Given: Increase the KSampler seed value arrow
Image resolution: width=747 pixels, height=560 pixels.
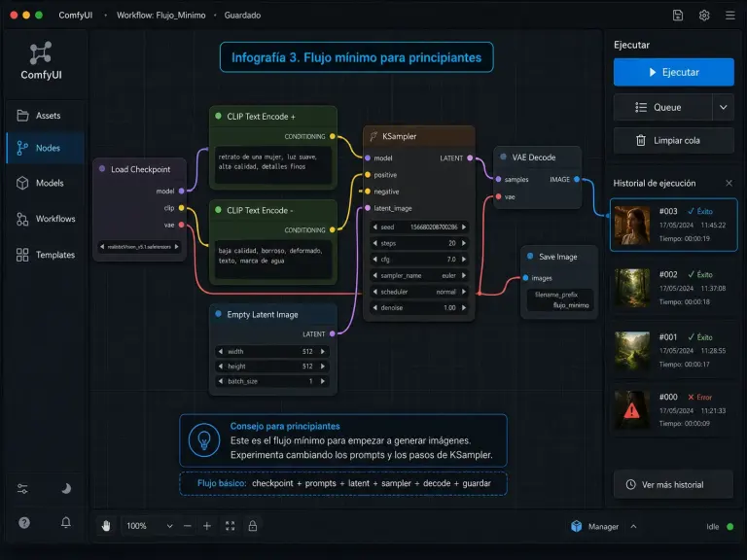Looking at the screenshot, I should pos(464,227).
